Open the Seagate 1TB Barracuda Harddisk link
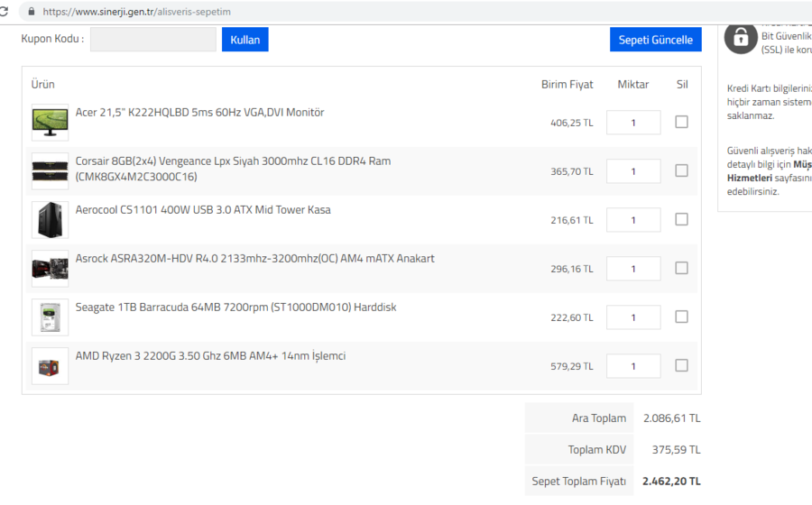This screenshot has width=812, height=505. [x=236, y=307]
